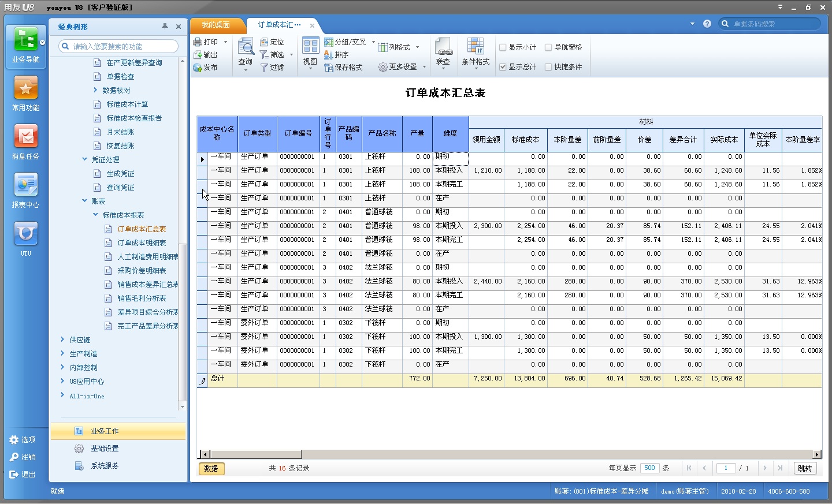Open 业务导航 in the left sidebar
832x504 pixels.
click(x=25, y=45)
